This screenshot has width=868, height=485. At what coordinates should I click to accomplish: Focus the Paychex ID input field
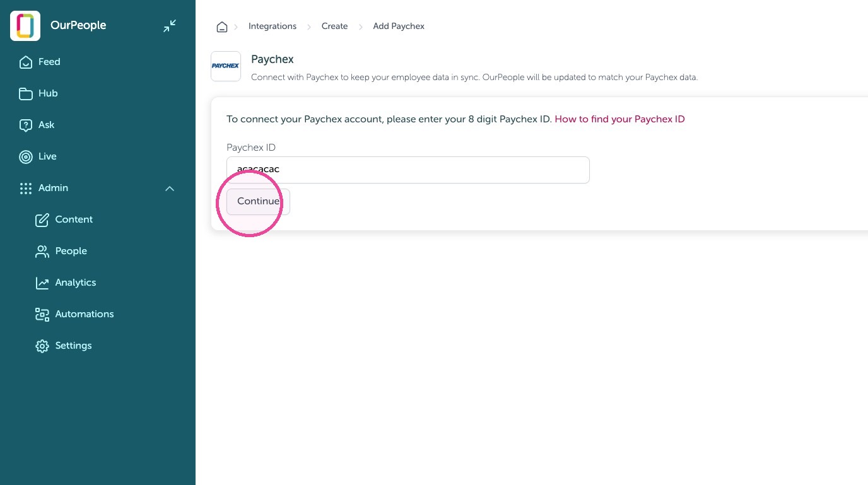pyautogui.click(x=408, y=170)
